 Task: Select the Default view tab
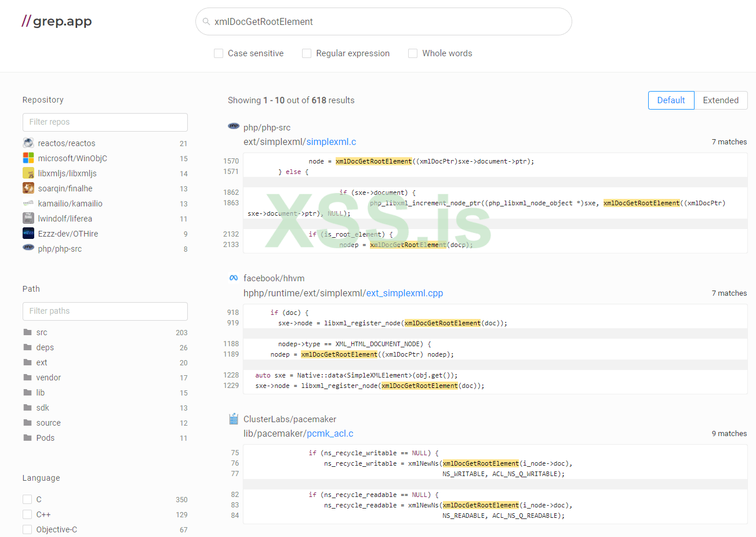click(671, 100)
